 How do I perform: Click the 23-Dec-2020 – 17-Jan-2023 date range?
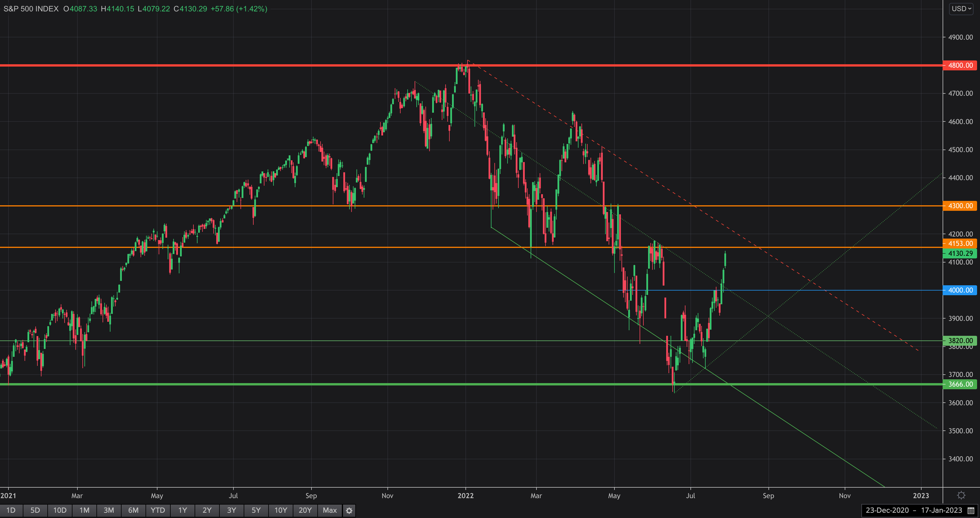click(x=914, y=510)
